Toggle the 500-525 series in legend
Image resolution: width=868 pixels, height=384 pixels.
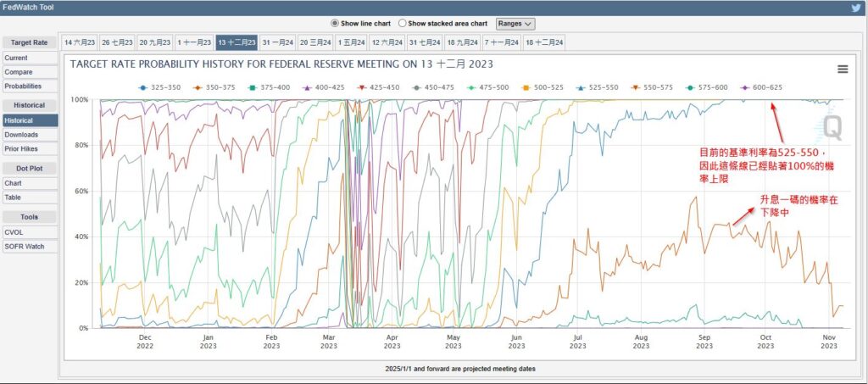(542, 87)
